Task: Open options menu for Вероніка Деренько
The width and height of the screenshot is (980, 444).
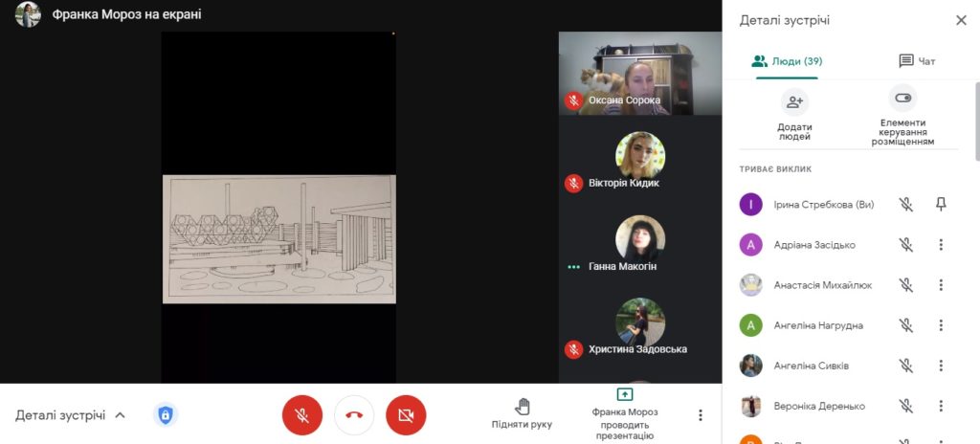Action: 941,406
